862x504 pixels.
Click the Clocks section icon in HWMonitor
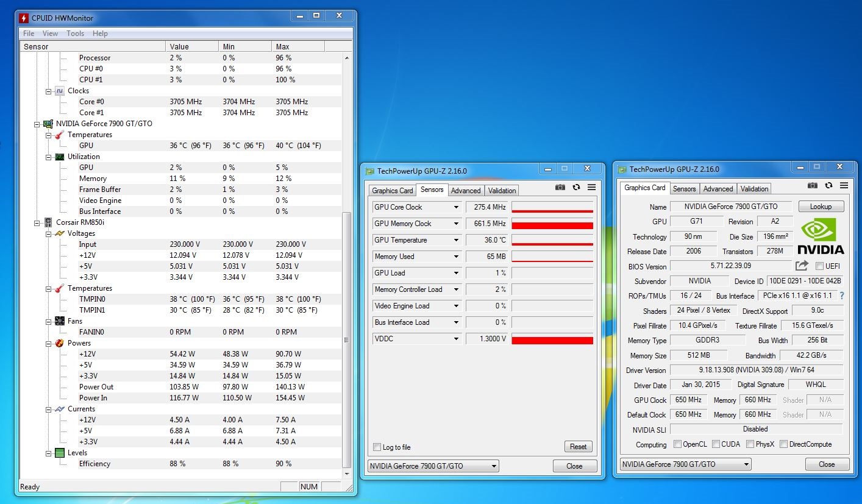(59, 91)
